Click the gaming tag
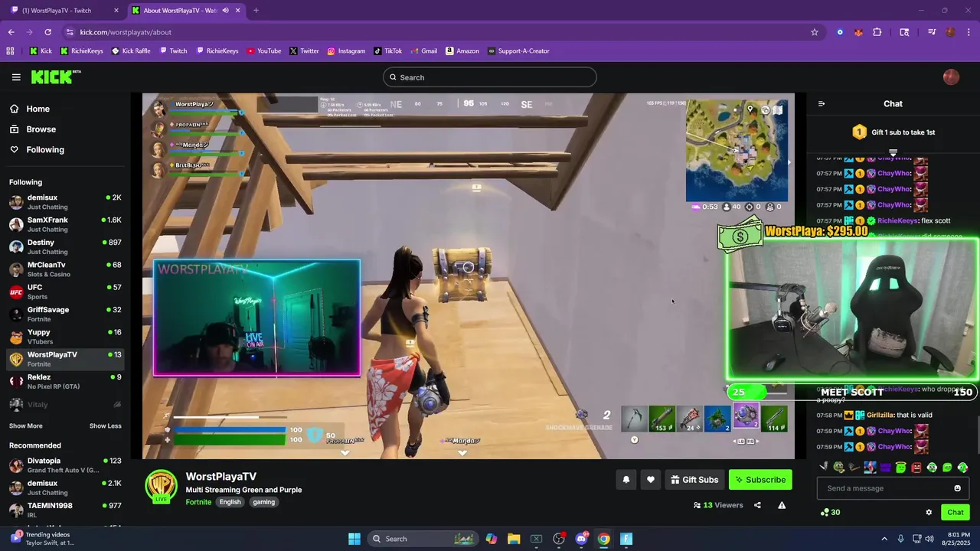980x551 pixels. coord(263,502)
